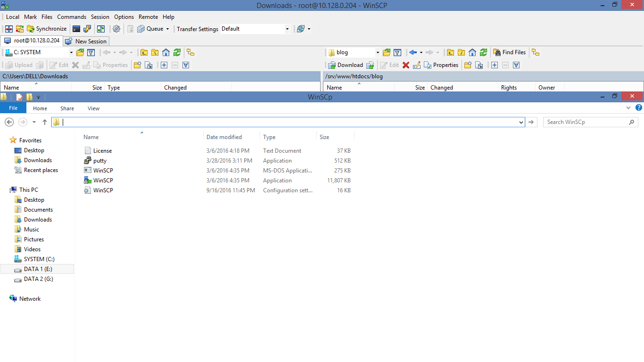Open the Commands menu in WinSCP
The height and width of the screenshot is (362, 644).
coord(72,17)
